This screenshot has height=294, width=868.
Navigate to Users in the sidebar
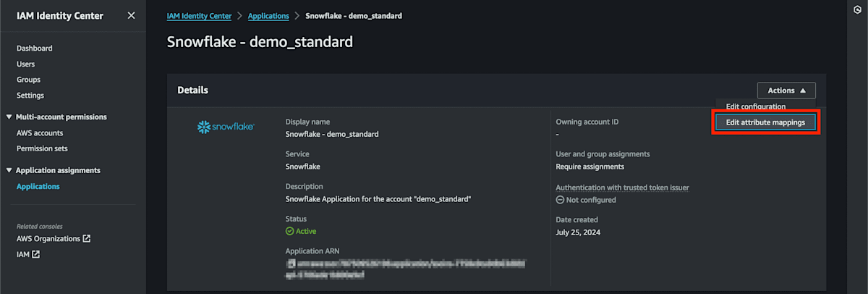coord(26,64)
